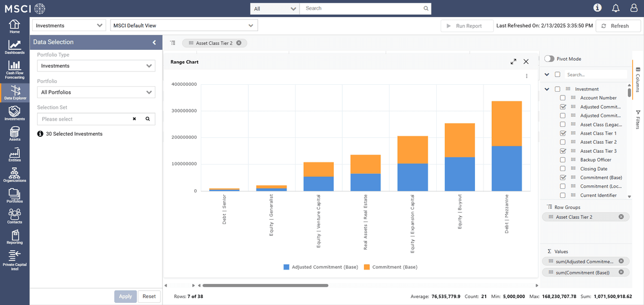This screenshot has height=305, width=644.
Task: Toggle Pivot Mode switch
Action: click(550, 59)
